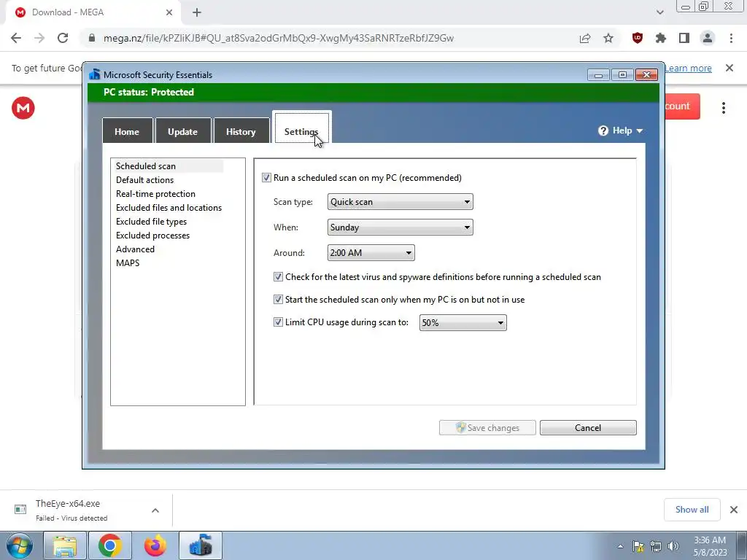The height and width of the screenshot is (560, 747).
Task: Click the Chrome back arrow
Action: point(16,38)
